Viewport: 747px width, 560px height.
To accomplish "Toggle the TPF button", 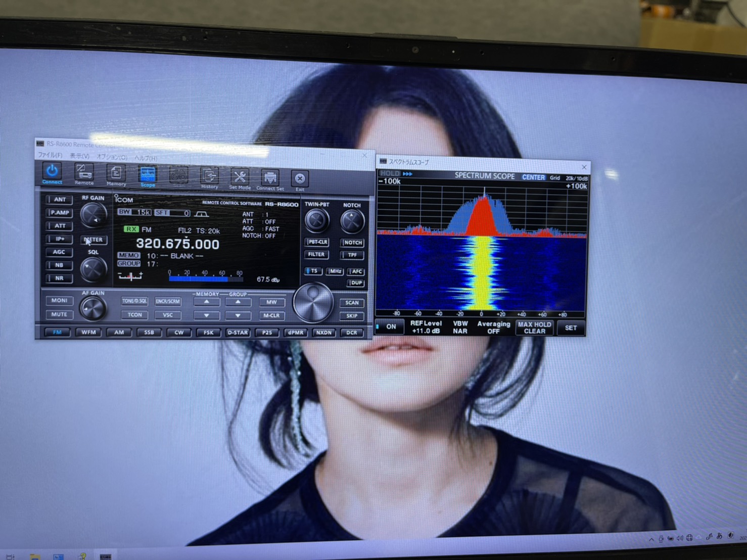I will (352, 255).
